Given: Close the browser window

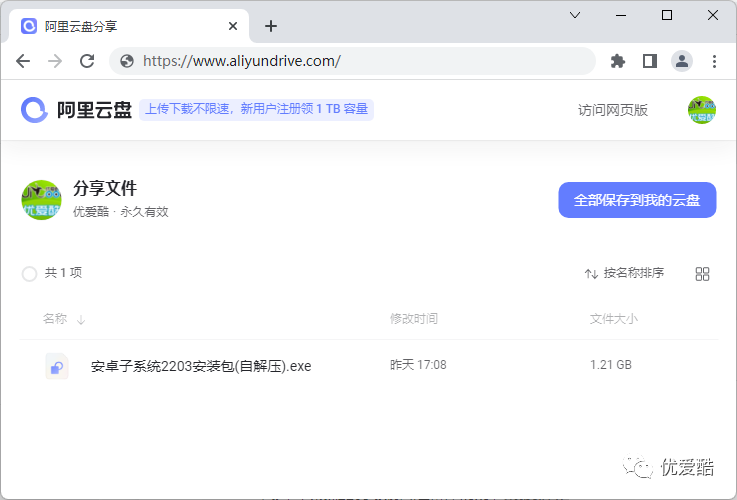Looking at the screenshot, I should [x=713, y=15].
